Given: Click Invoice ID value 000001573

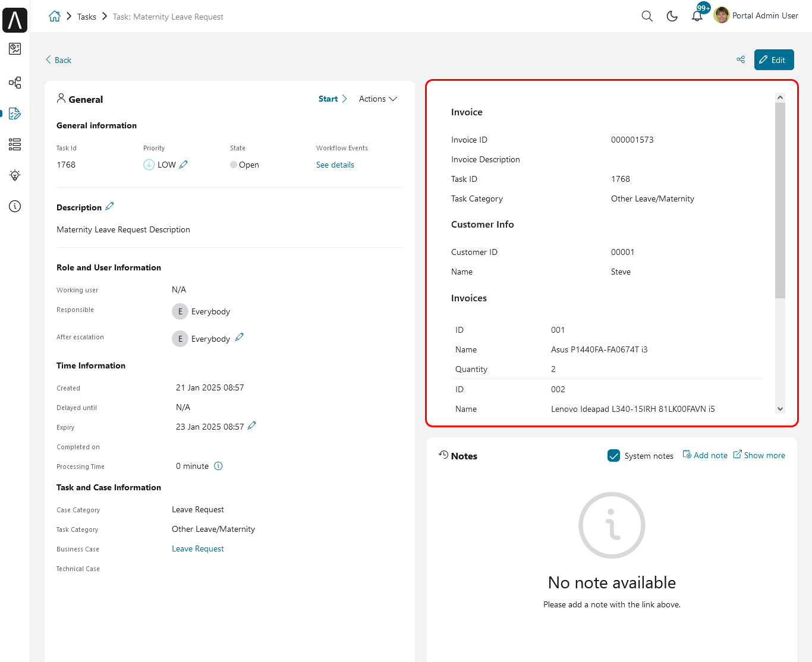Looking at the screenshot, I should 632,140.
